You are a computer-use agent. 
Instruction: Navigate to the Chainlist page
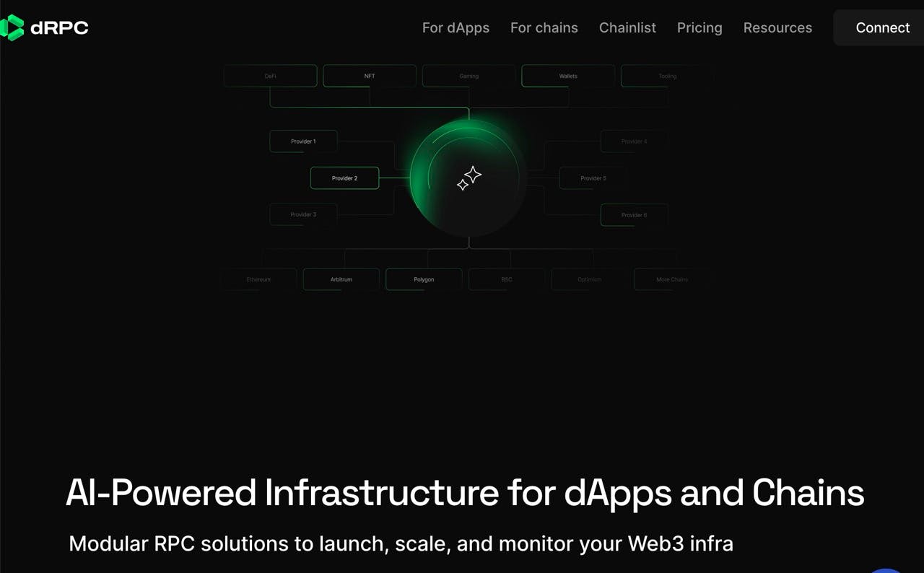pos(627,27)
